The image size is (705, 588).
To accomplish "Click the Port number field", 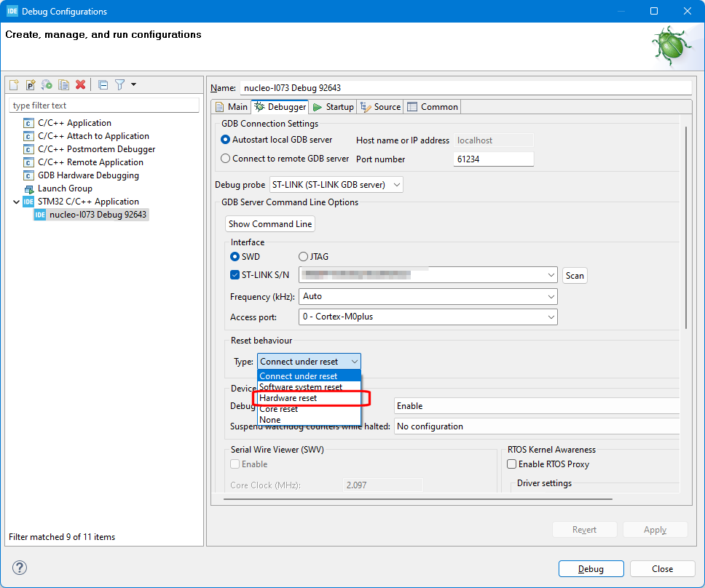I will pos(493,159).
